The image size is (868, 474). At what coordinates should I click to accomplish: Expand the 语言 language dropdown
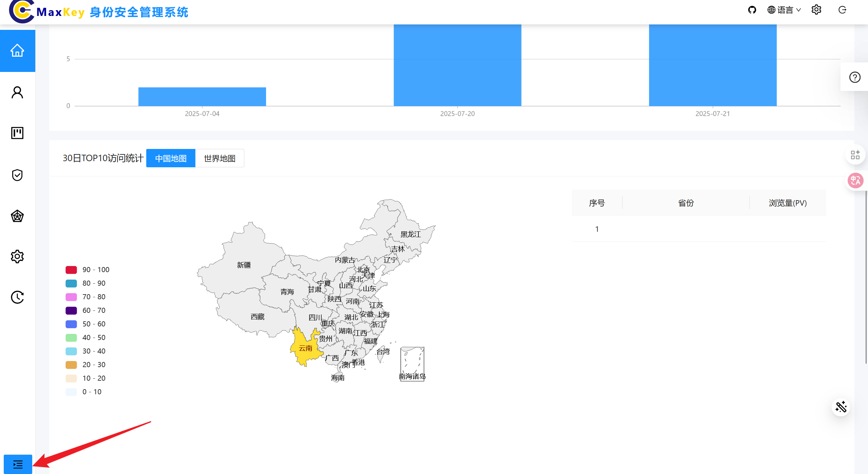pyautogui.click(x=784, y=10)
